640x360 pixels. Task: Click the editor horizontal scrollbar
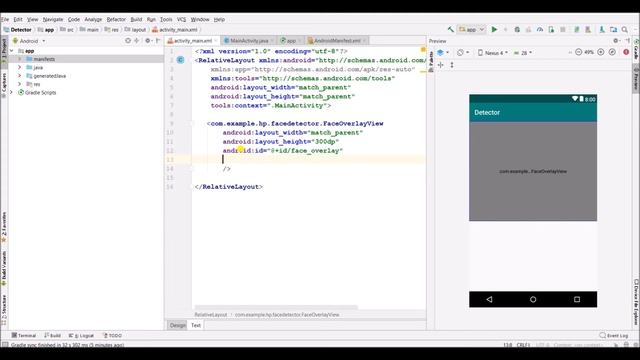point(276,307)
